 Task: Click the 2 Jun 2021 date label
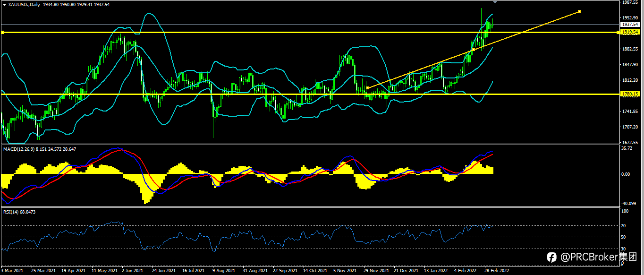pyautogui.click(x=132, y=271)
